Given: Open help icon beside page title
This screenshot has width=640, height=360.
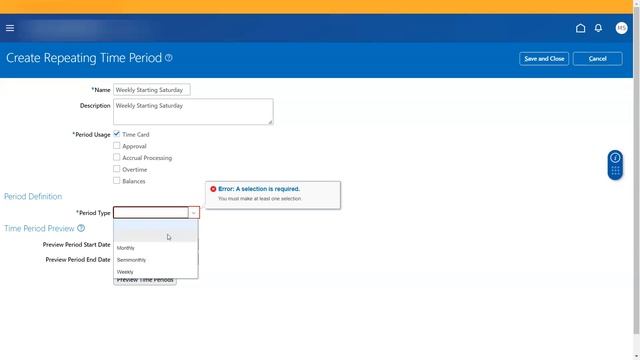Looking at the screenshot, I should tap(169, 58).
